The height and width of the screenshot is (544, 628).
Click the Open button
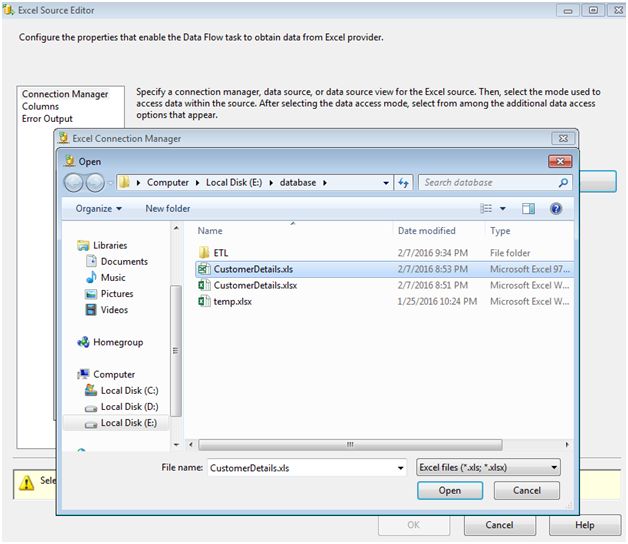450,490
